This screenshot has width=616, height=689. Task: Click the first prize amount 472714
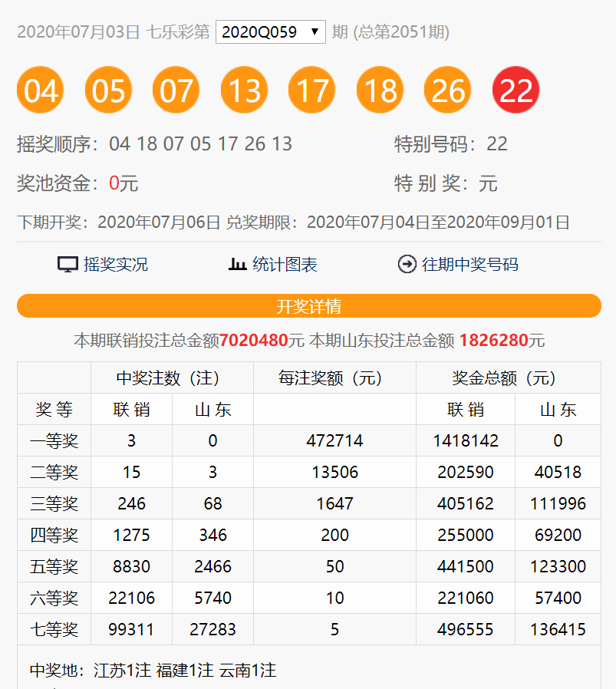pyautogui.click(x=334, y=440)
